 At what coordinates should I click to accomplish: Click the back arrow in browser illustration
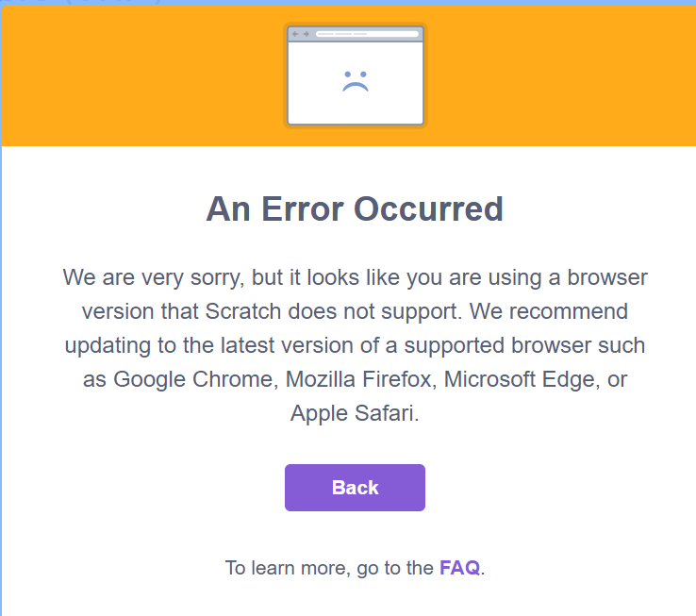[x=295, y=34]
